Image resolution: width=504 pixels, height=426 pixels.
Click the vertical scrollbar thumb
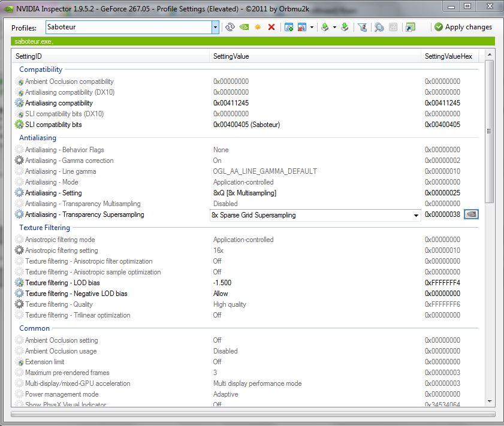point(490,131)
